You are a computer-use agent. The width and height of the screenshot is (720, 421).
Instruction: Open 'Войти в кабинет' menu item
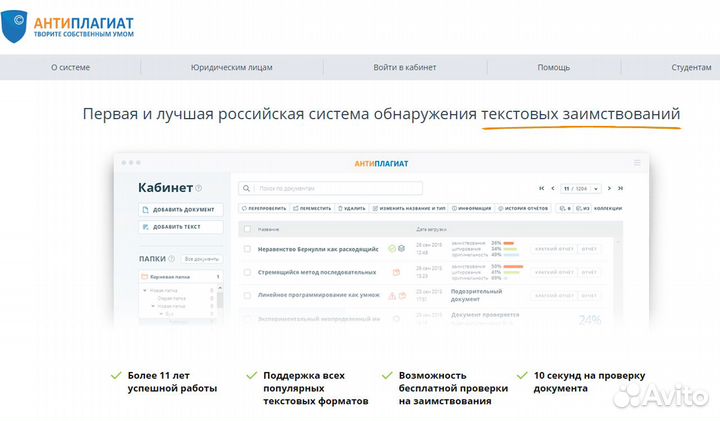pyautogui.click(x=405, y=67)
